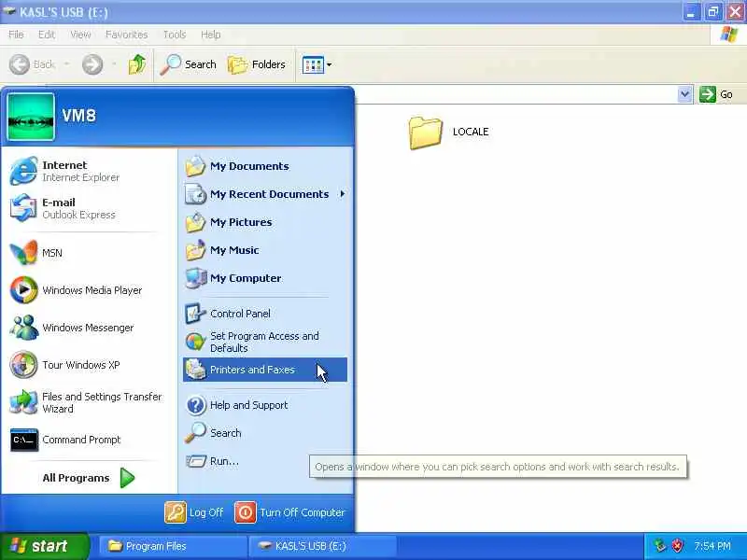Click the Windows flag logo in Explorer

click(x=729, y=35)
